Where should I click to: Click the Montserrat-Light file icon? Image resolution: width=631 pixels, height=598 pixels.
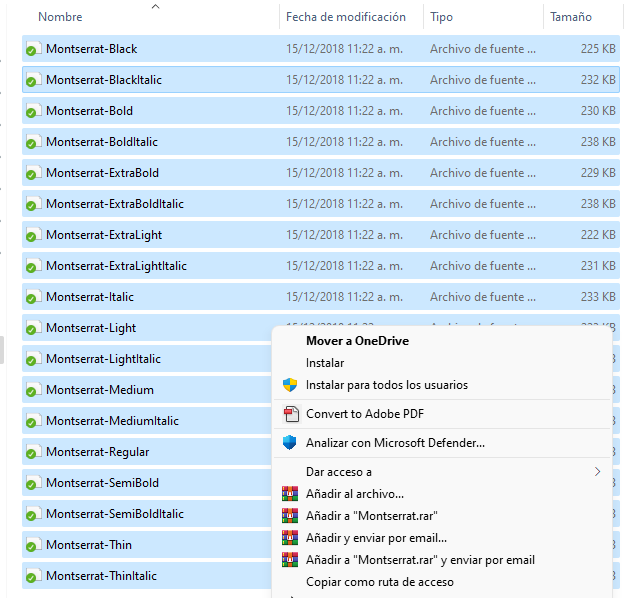pos(33,328)
